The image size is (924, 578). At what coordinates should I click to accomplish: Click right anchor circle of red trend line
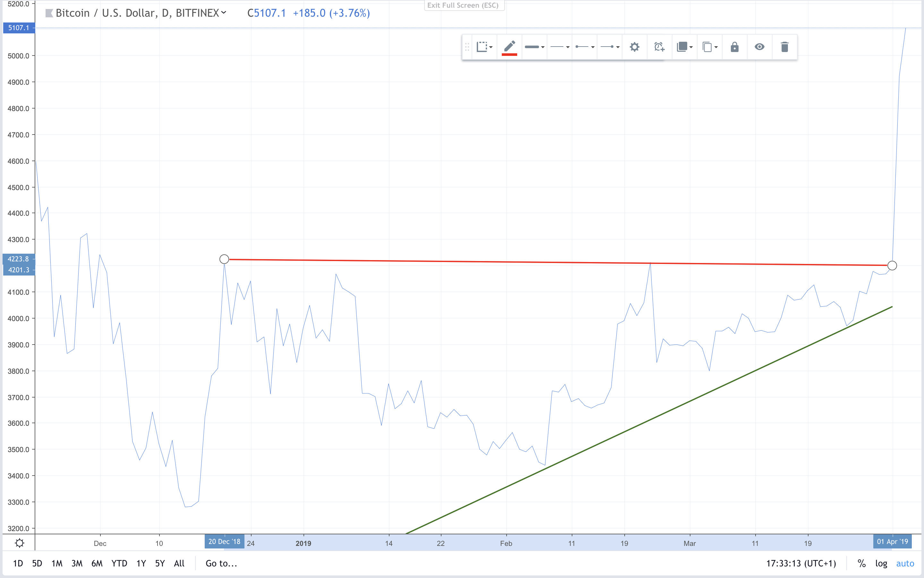[892, 265]
